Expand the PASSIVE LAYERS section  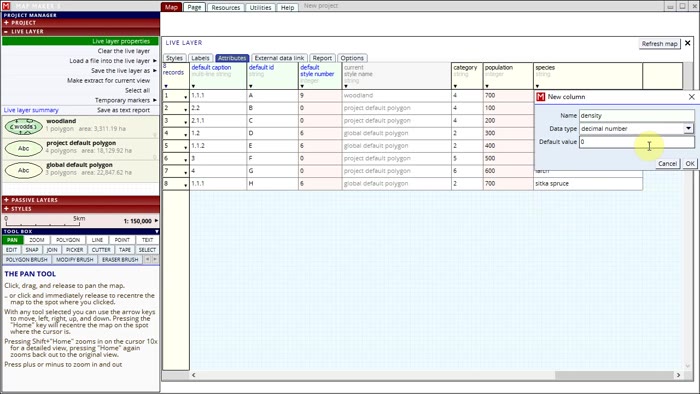tap(6, 200)
